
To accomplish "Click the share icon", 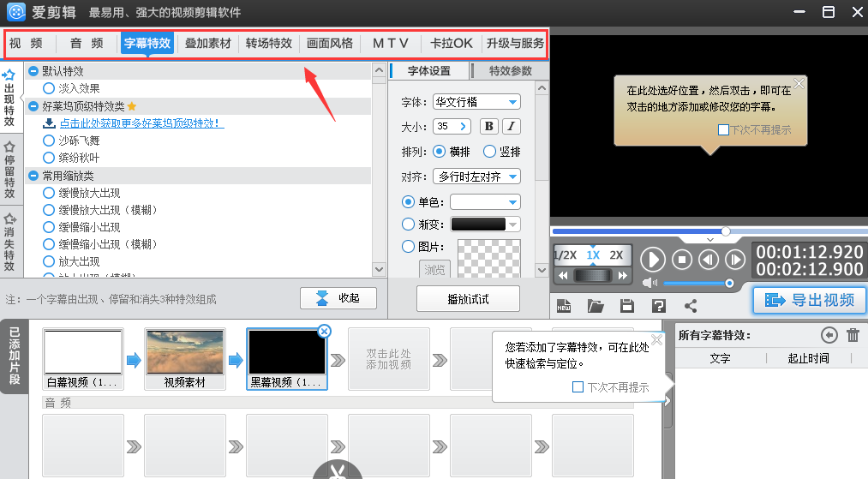I will 691,306.
